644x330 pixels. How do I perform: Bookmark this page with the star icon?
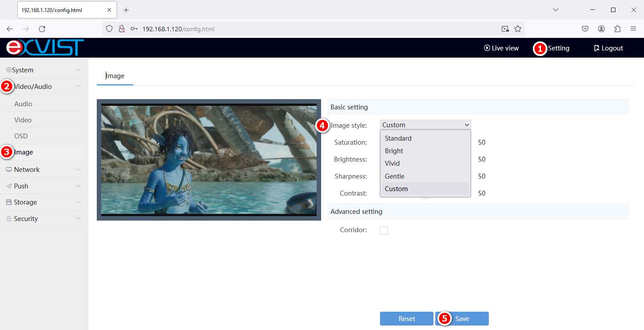point(518,29)
